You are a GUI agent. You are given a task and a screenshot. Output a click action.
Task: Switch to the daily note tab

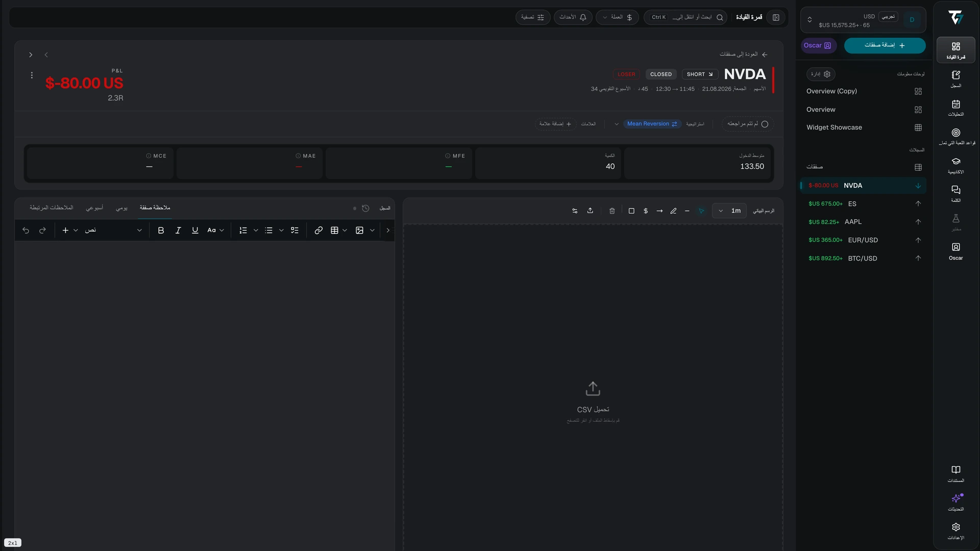tap(121, 208)
